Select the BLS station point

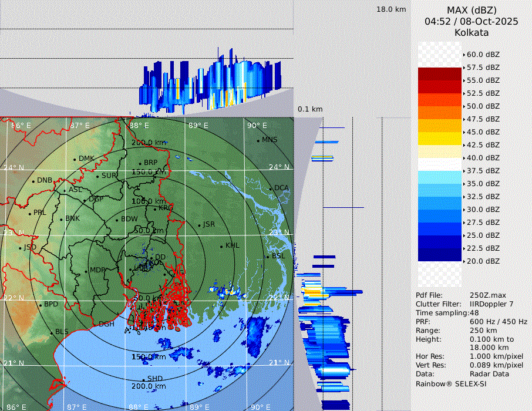pos(52,332)
